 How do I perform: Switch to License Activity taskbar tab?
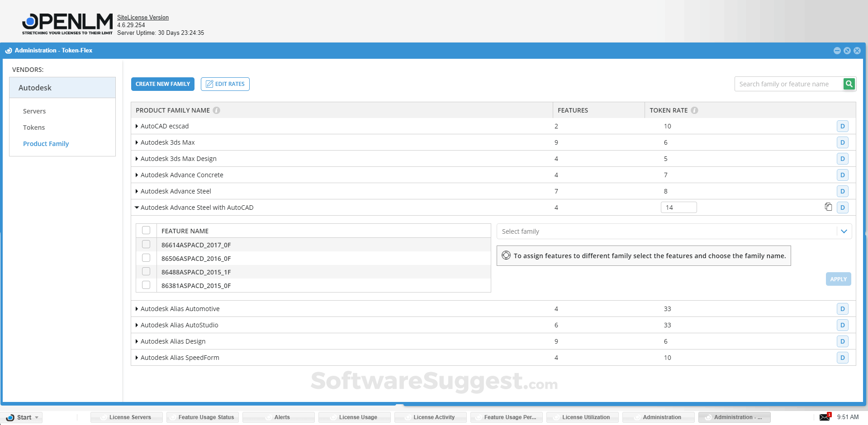[x=431, y=417]
